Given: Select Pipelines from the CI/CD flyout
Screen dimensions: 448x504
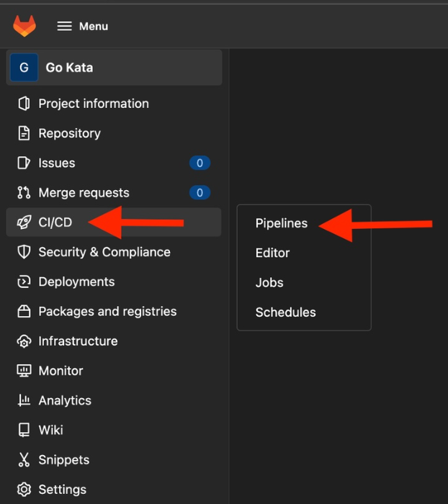Looking at the screenshot, I should 281,223.
